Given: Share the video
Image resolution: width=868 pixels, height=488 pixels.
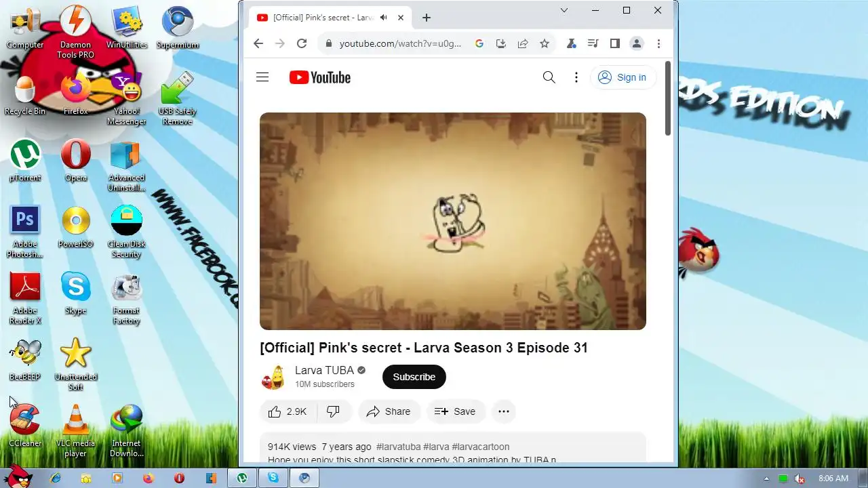Looking at the screenshot, I should click(389, 411).
